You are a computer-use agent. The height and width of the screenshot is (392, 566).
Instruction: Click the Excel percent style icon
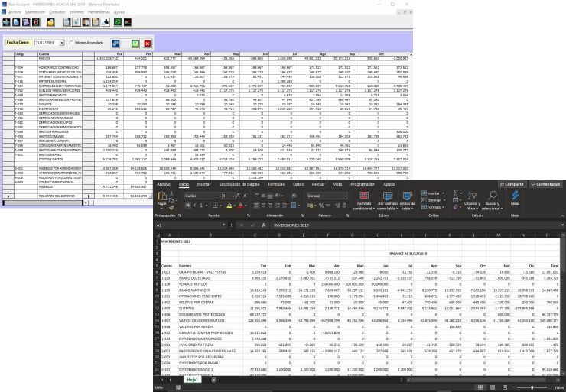(x=321, y=206)
